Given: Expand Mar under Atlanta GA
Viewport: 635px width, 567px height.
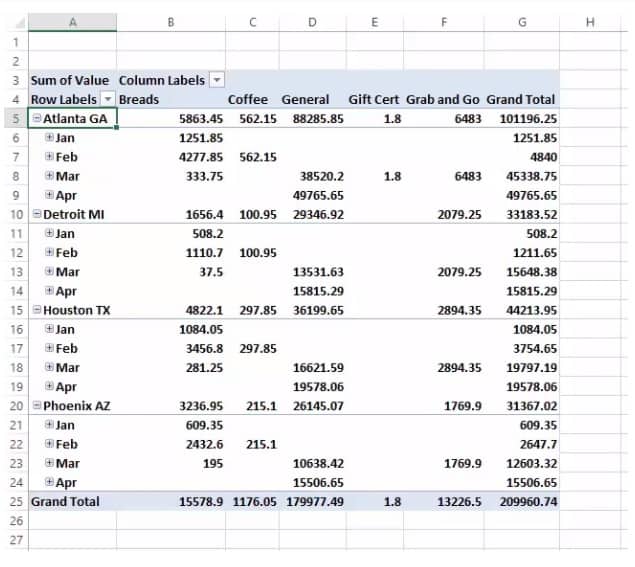Looking at the screenshot, I should click(x=49, y=175).
